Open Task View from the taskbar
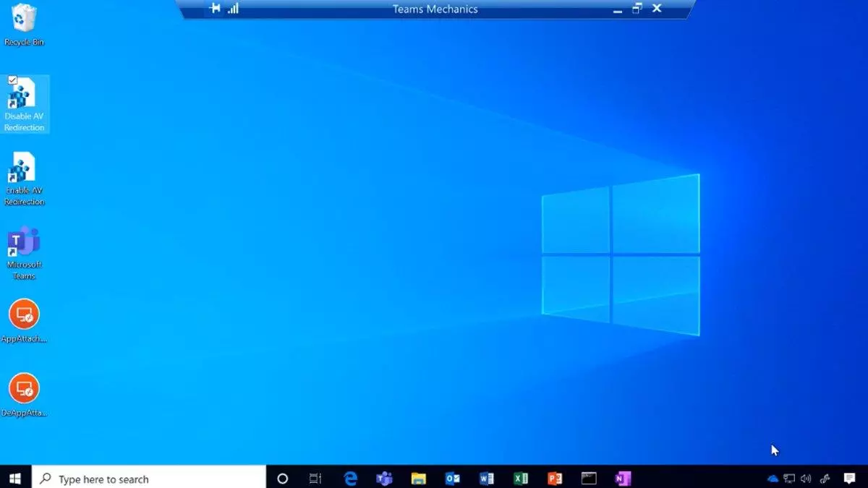Viewport: 868px width, 488px height. click(x=315, y=479)
